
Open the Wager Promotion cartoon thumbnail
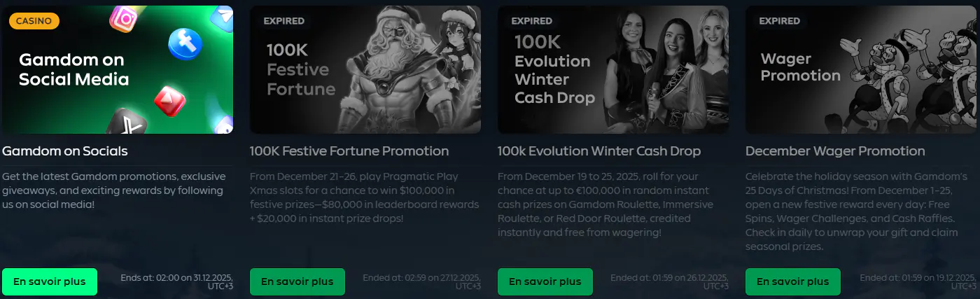click(x=861, y=69)
